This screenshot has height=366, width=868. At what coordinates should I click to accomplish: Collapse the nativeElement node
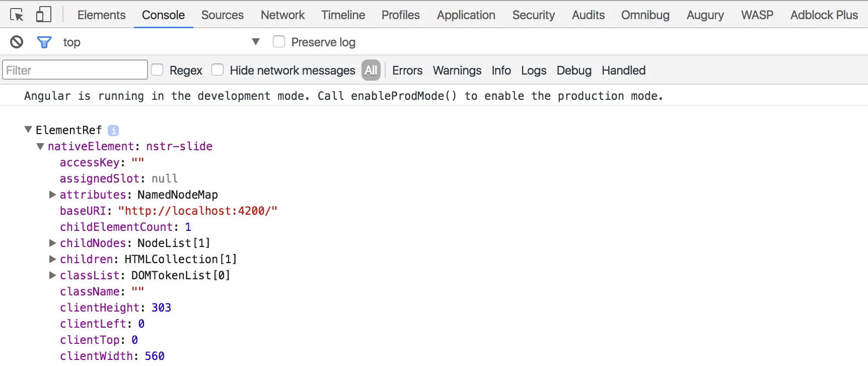click(x=40, y=146)
